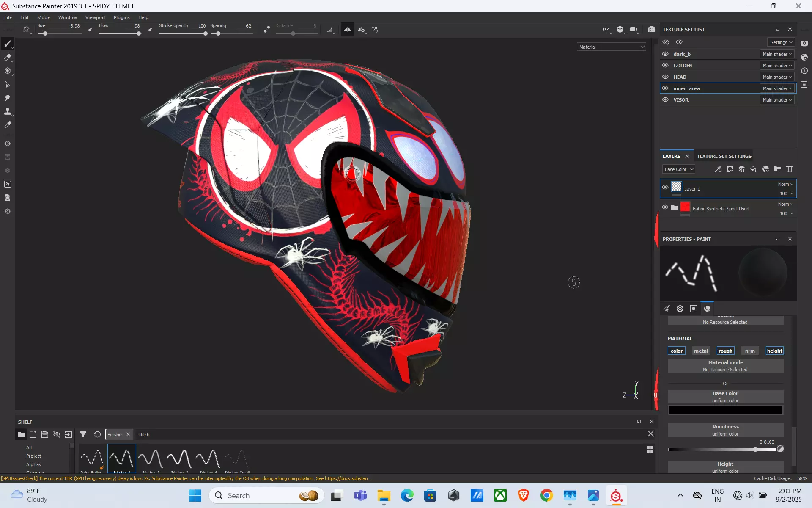Toggle the metal material channel

(x=701, y=351)
